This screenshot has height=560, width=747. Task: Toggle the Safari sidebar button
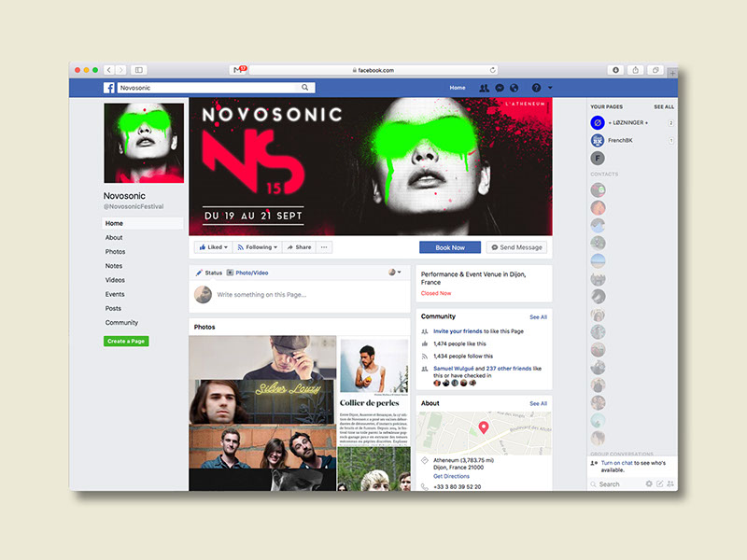click(x=138, y=70)
